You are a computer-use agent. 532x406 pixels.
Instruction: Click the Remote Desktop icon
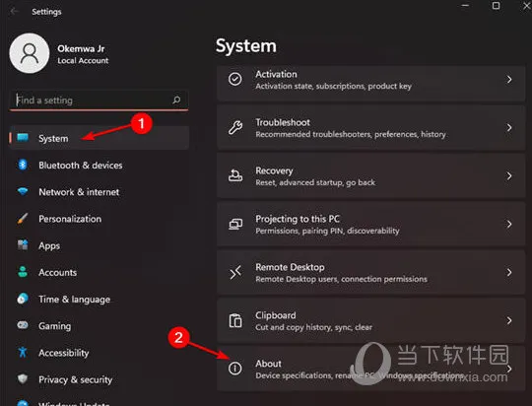[x=235, y=272]
